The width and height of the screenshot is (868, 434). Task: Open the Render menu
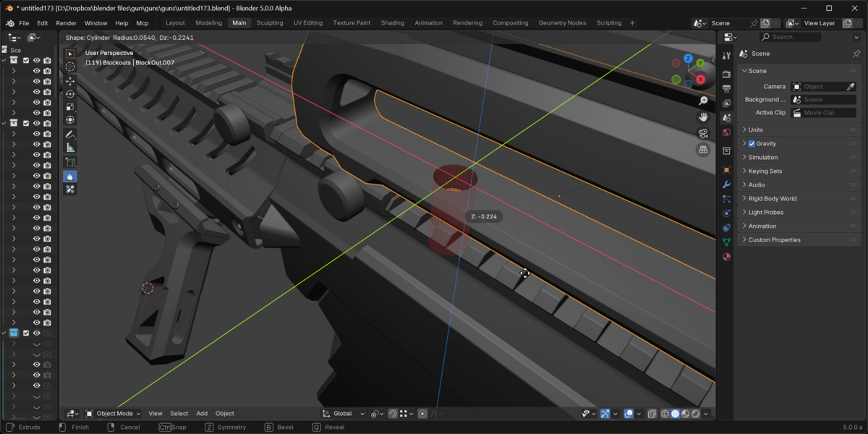tap(66, 22)
